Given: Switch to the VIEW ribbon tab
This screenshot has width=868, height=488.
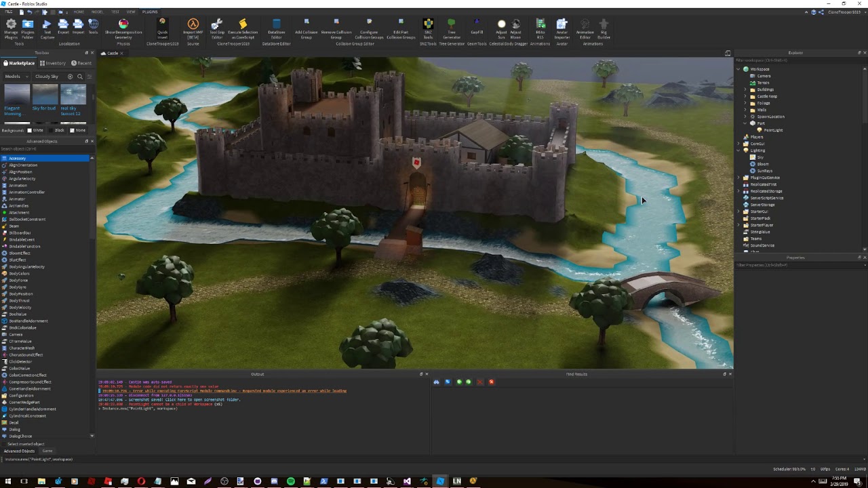Looking at the screenshot, I should point(131,12).
